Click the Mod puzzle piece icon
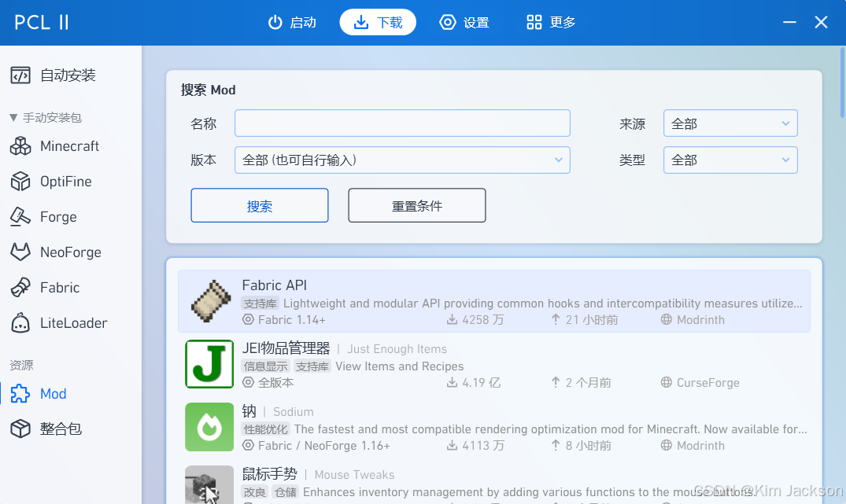This screenshot has width=846, height=504. (x=20, y=393)
